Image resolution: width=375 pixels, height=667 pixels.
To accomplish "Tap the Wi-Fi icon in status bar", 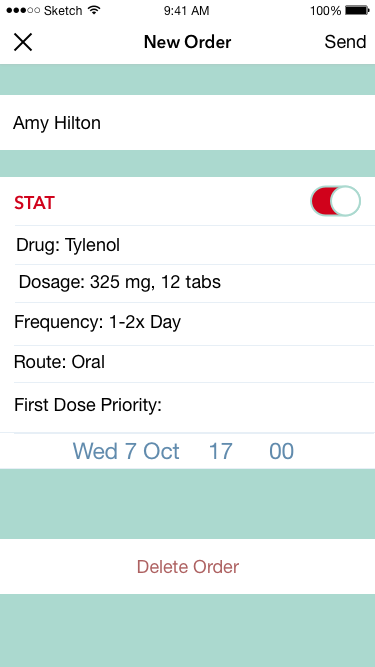I will [94, 10].
